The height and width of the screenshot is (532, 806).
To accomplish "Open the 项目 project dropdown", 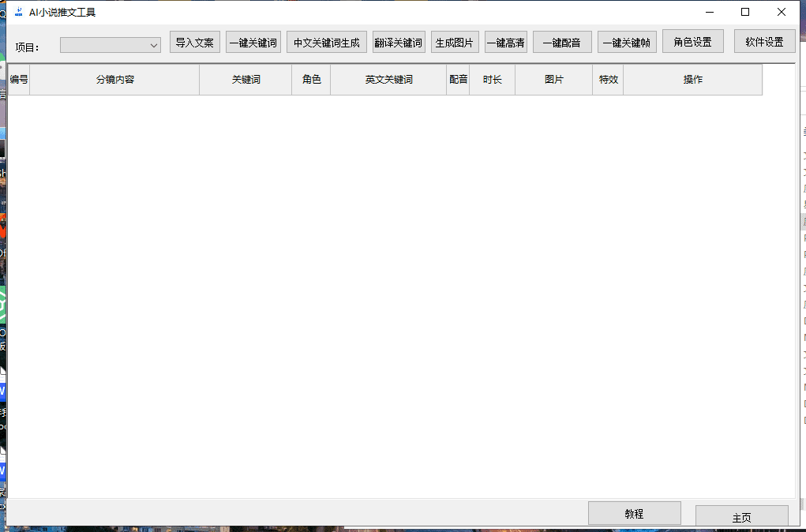I will point(110,45).
